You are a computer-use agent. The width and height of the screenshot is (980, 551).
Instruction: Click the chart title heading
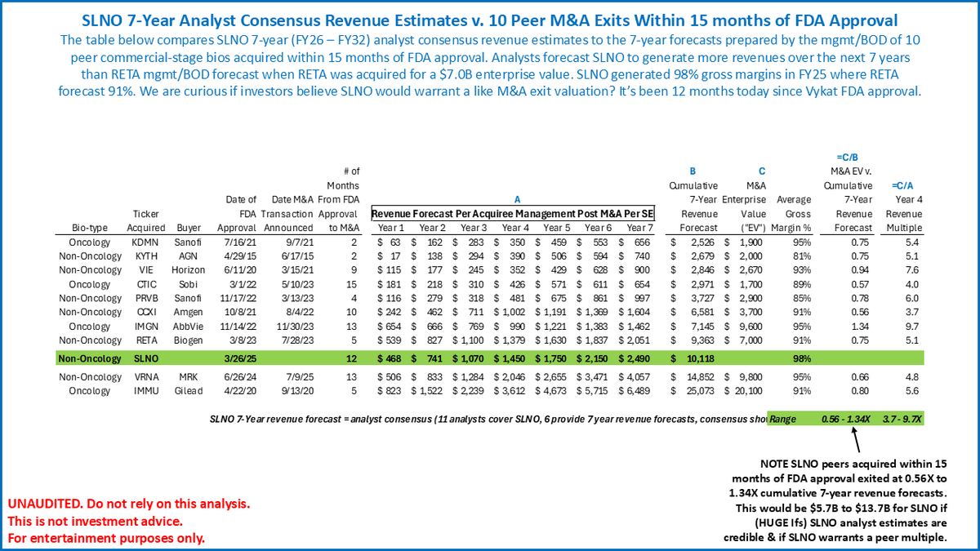489,19
